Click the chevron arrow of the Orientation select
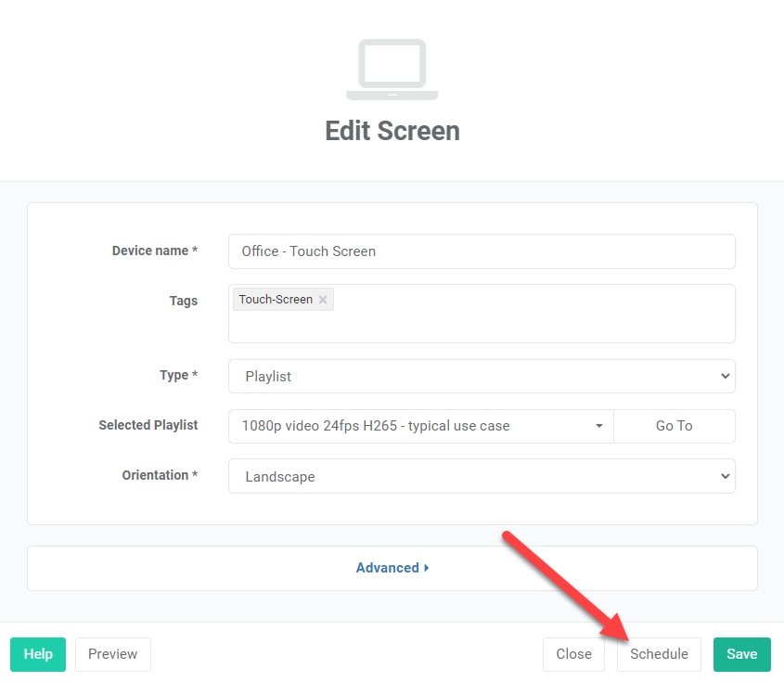784x682 pixels. pos(725,476)
